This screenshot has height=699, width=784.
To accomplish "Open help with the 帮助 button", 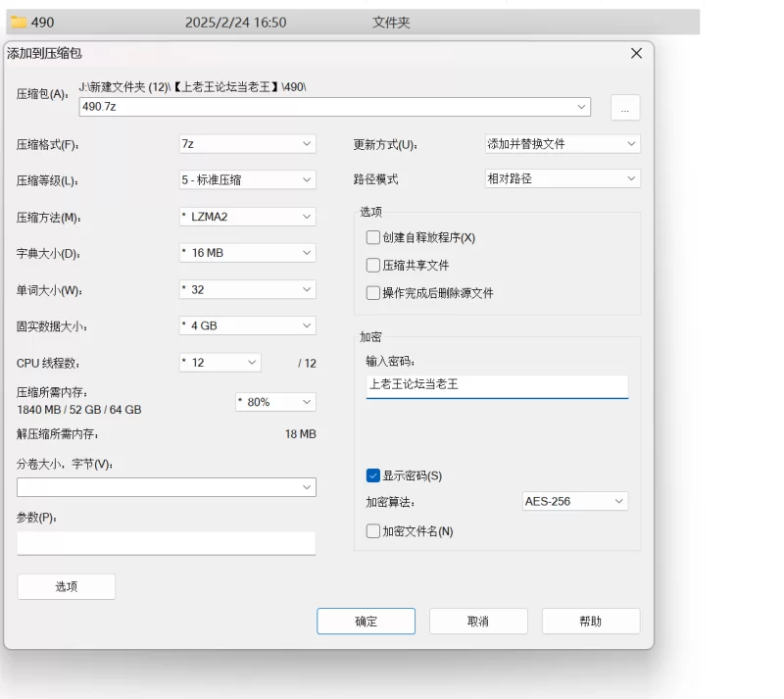I will pos(591,622).
